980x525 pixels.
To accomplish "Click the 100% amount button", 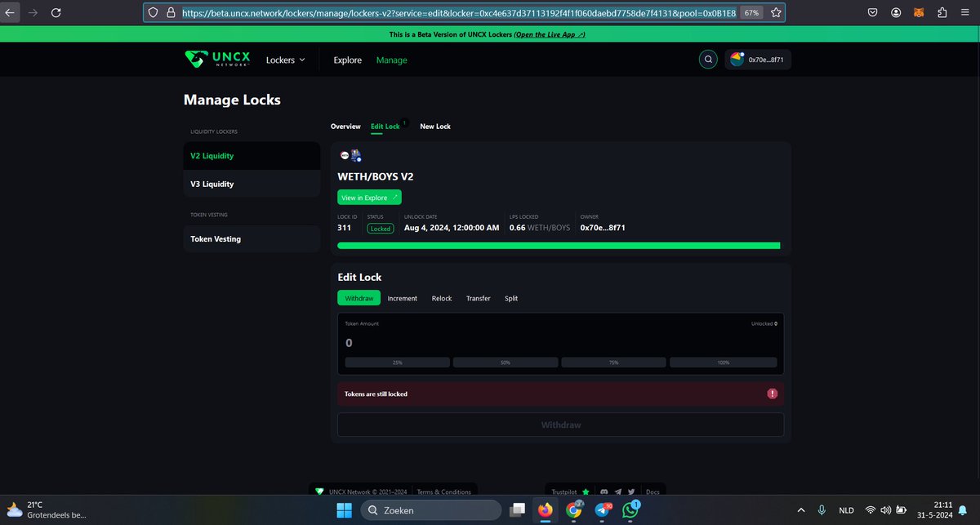I will (x=723, y=362).
